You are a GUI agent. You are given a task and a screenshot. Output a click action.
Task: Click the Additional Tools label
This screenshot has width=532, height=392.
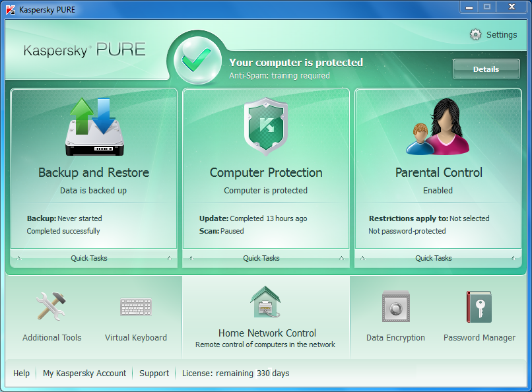coord(52,337)
